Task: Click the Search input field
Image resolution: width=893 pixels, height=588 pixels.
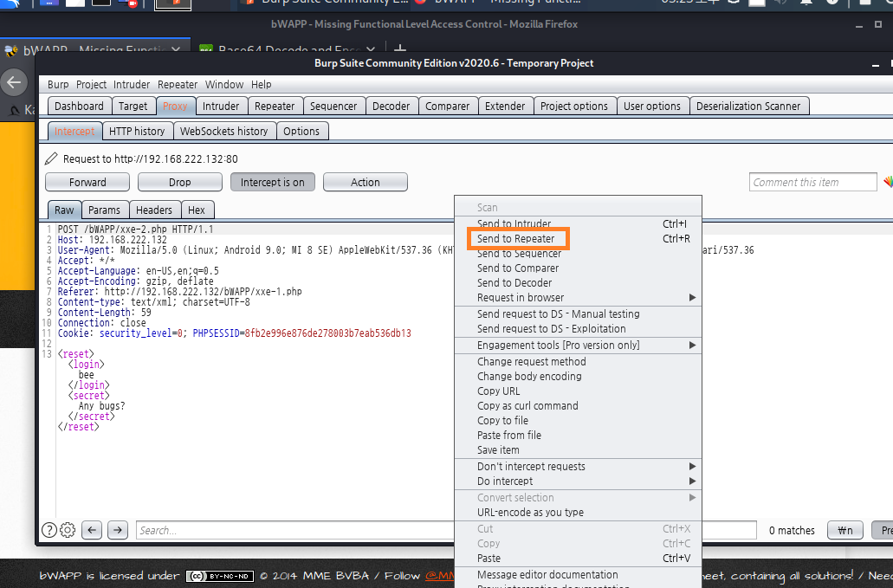Action: coord(295,530)
